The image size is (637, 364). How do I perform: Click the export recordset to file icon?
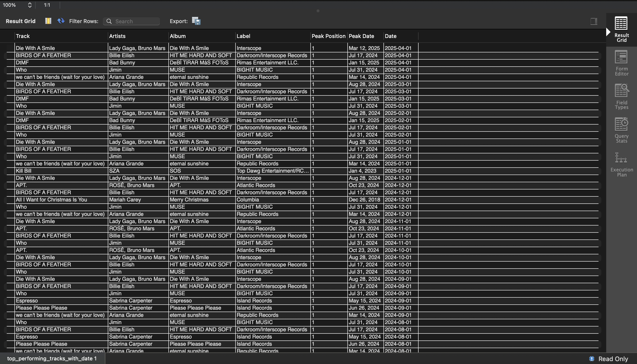[196, 21]
